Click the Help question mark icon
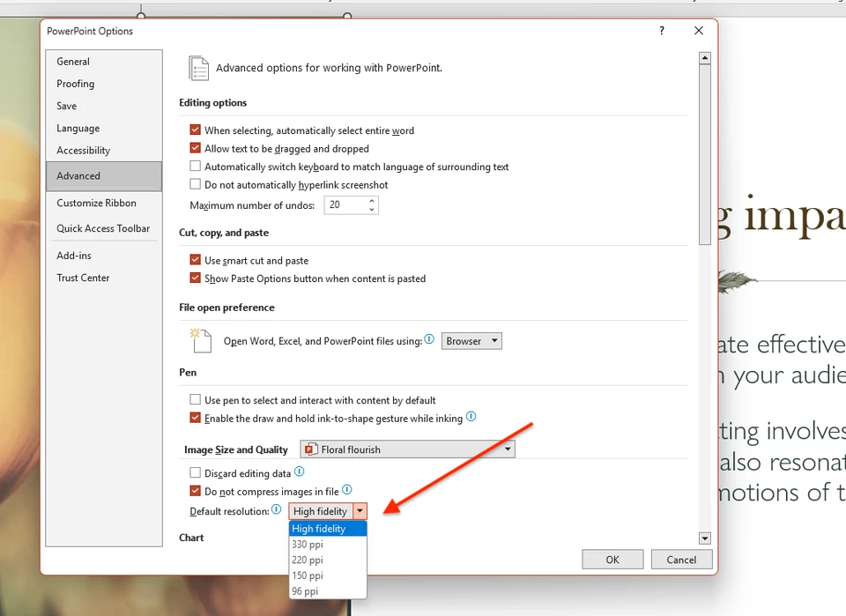 coord(661,30)
